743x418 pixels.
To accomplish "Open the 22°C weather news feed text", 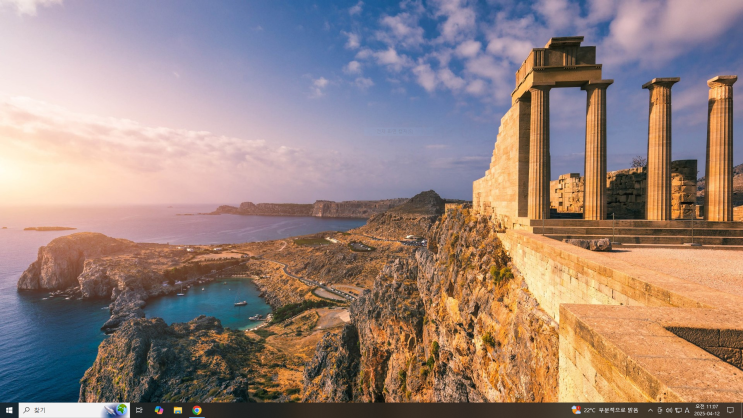I will 610,410.
